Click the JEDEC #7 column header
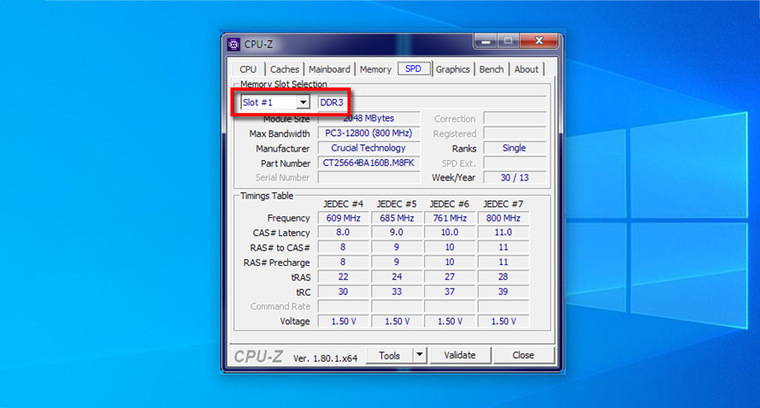The image size is (760, 408). 503,204
